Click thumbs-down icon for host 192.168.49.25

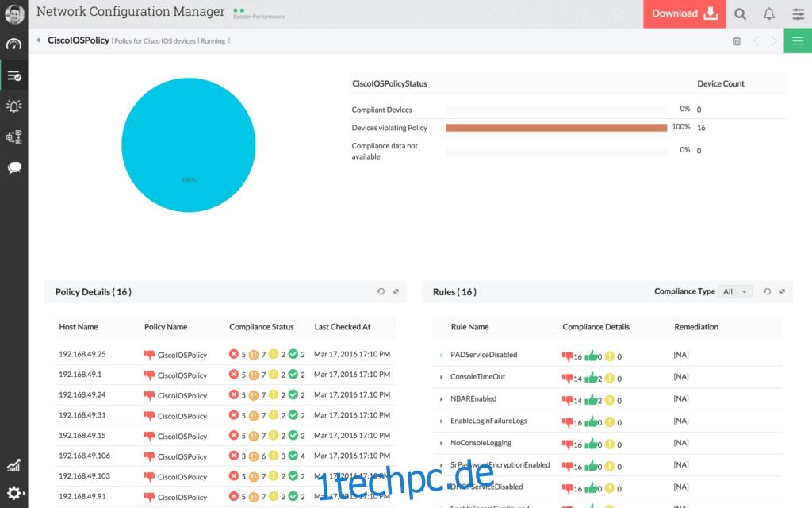point(149,355)
